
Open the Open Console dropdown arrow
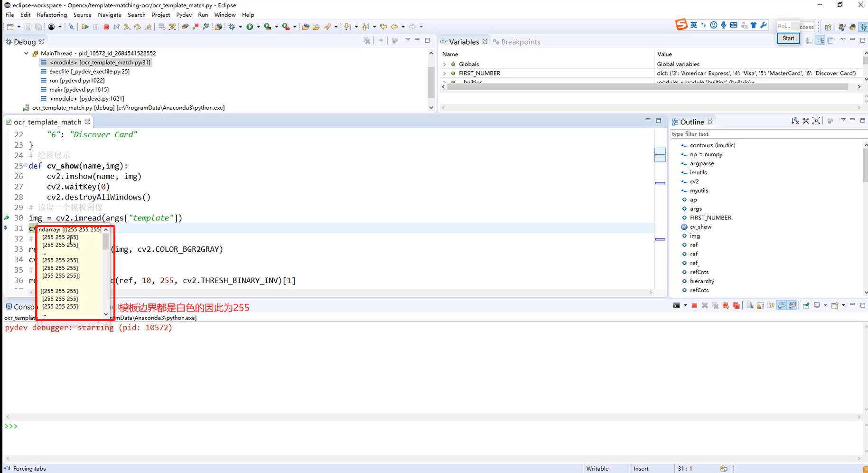click(843, 305)
